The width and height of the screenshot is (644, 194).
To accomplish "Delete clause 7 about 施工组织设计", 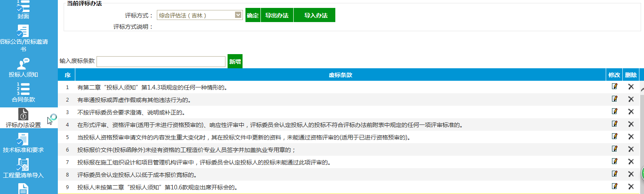I will coord(631,162).
